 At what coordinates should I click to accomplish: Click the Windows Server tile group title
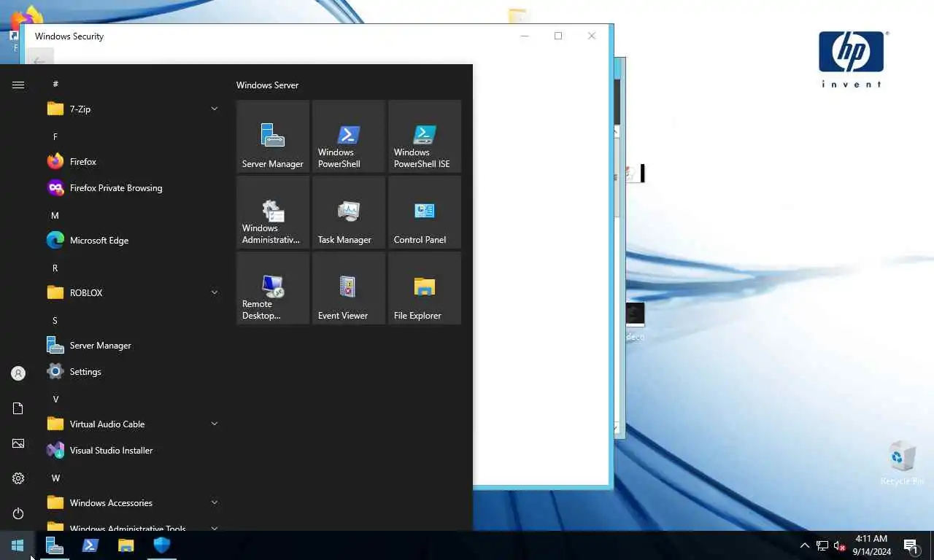tap(267, 85)
